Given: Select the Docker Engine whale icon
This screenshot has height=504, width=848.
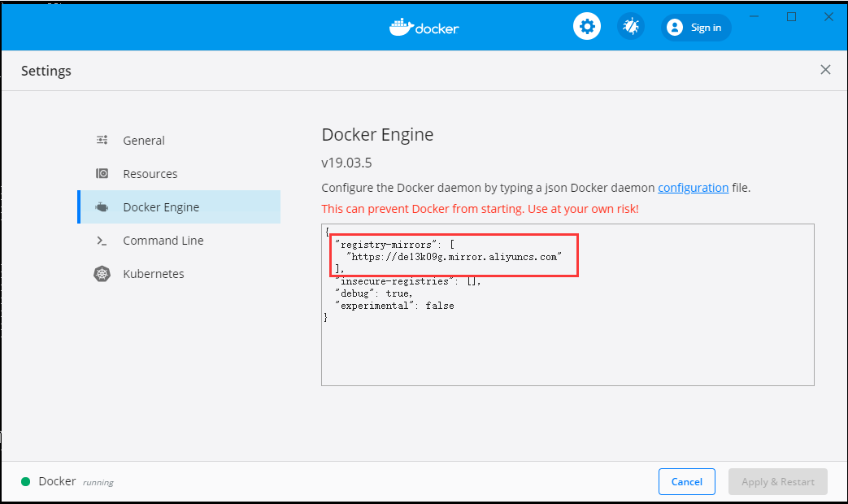Looking at the screenshot, I should pos(102,206).
